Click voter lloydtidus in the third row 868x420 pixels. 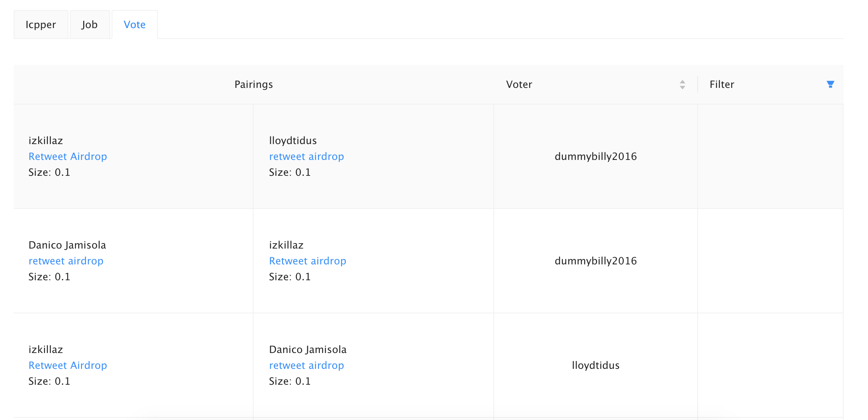click(x=595, y=365)
